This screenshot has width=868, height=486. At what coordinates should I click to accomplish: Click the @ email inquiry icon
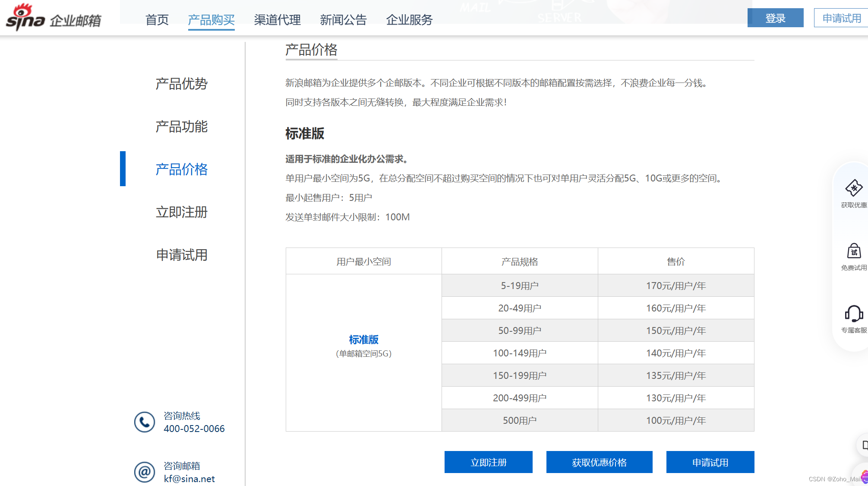145,472
